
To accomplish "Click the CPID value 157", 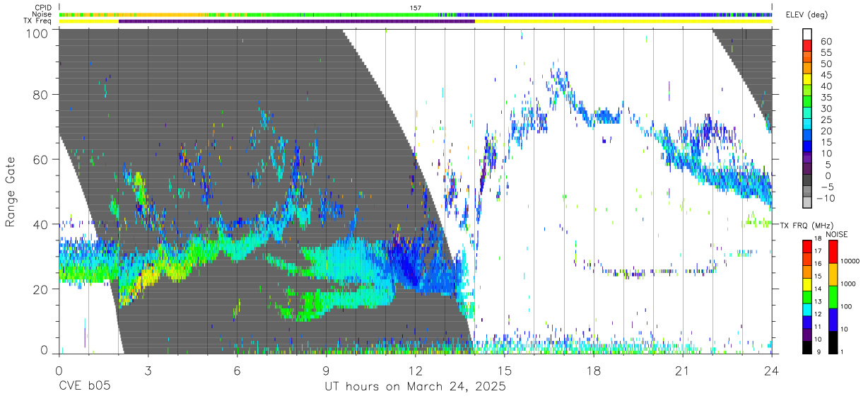I will [415, 7].
